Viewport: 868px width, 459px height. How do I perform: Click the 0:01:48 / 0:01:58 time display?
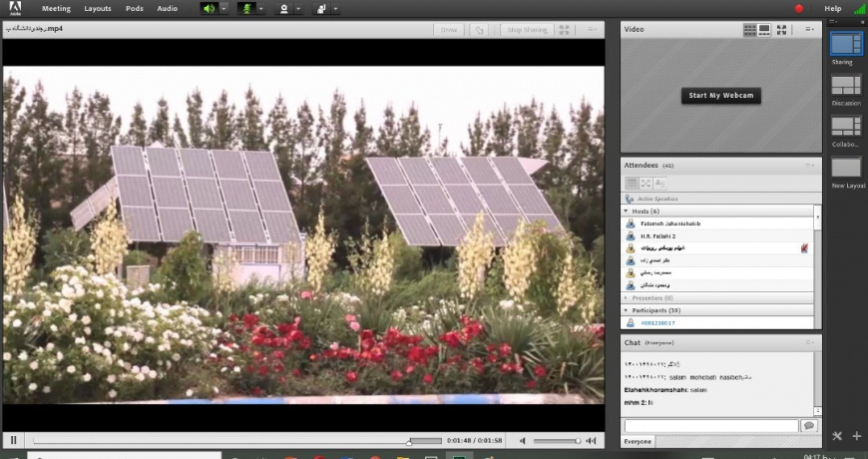(475, 441)
